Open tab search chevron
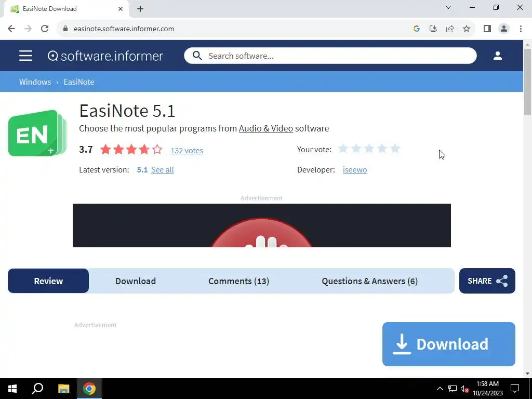532x399 pixels. (x=448, y=7)
